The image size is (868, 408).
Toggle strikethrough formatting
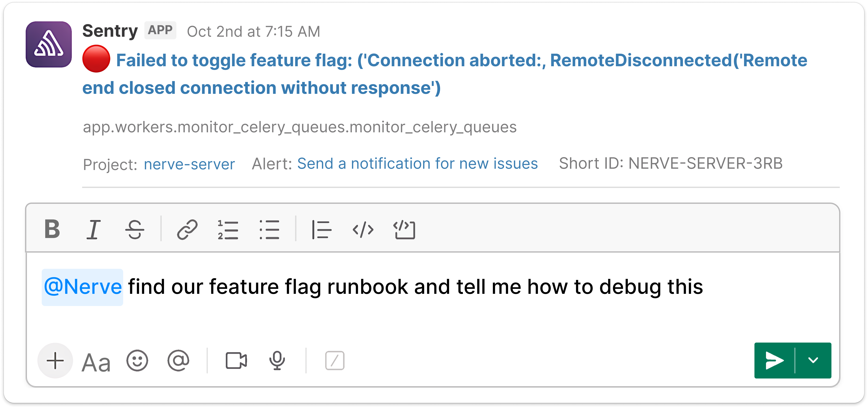(135, 229)
